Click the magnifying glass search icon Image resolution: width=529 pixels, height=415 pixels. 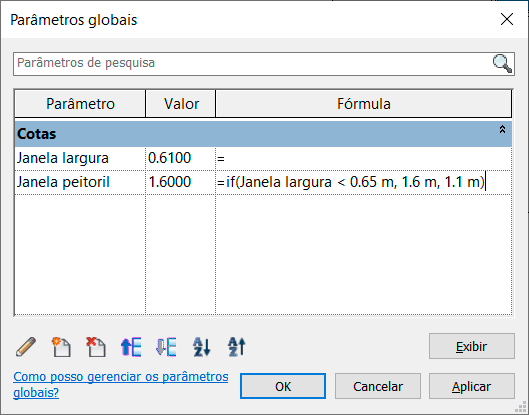pyautogui.click(x=502, y=63)
